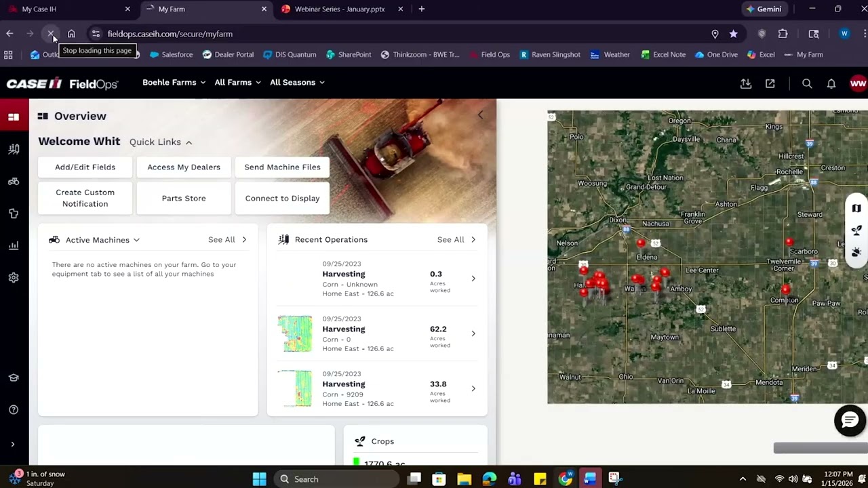Open the All Farms dropdown
This screenshot has width=868, height=488.
pyautogui.click(x=237, y=83)
